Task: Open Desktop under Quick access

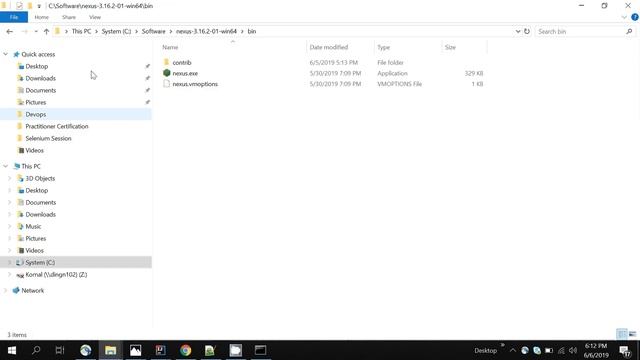Action: [36, 66]
